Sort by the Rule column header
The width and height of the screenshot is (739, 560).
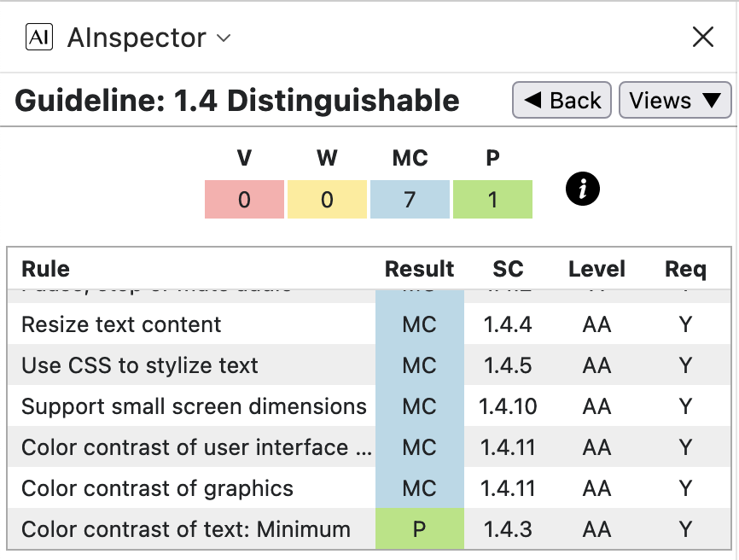(x=46, y=269)
